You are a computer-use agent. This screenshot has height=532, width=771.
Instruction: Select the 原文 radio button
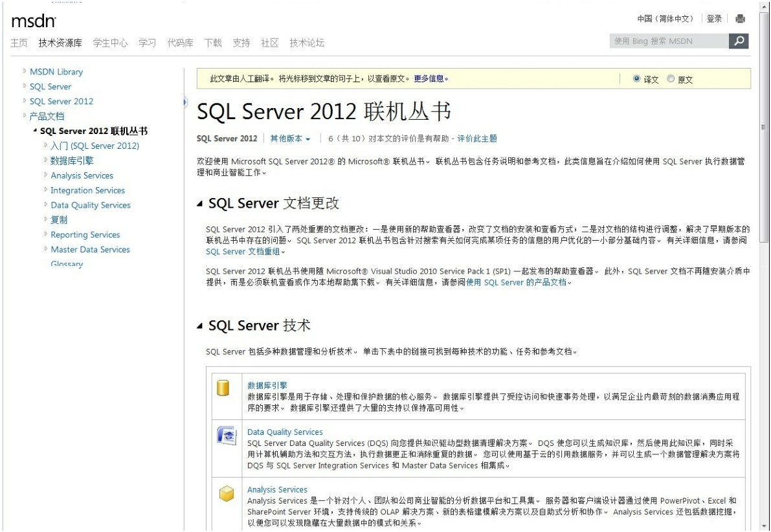coord(671,79)
